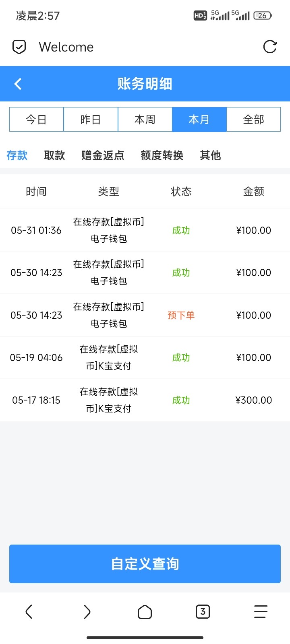Viewport: 290px width, 644px height.
Task: Choose the 本周 date filter
Action: click(x=145, y=120)
